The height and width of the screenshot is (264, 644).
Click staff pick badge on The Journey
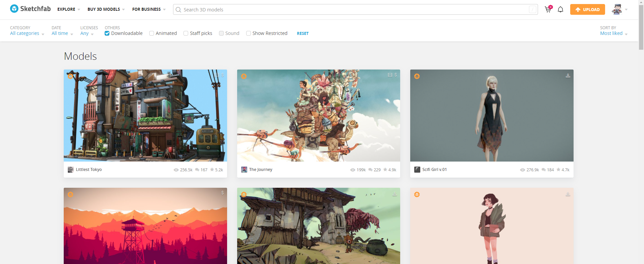[x=244, y=76]
